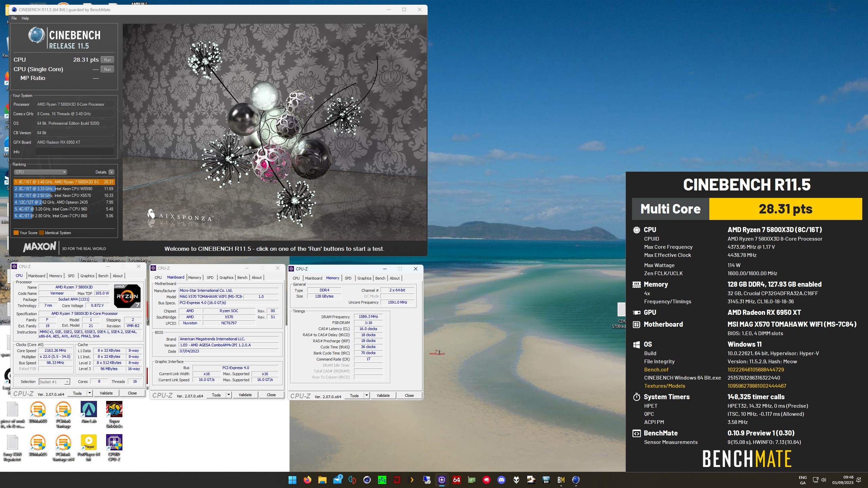This screenshot has width=868, height=488.
Task: Switch to the Cinebench globe taskbar icon
Action: click(576, 480)
